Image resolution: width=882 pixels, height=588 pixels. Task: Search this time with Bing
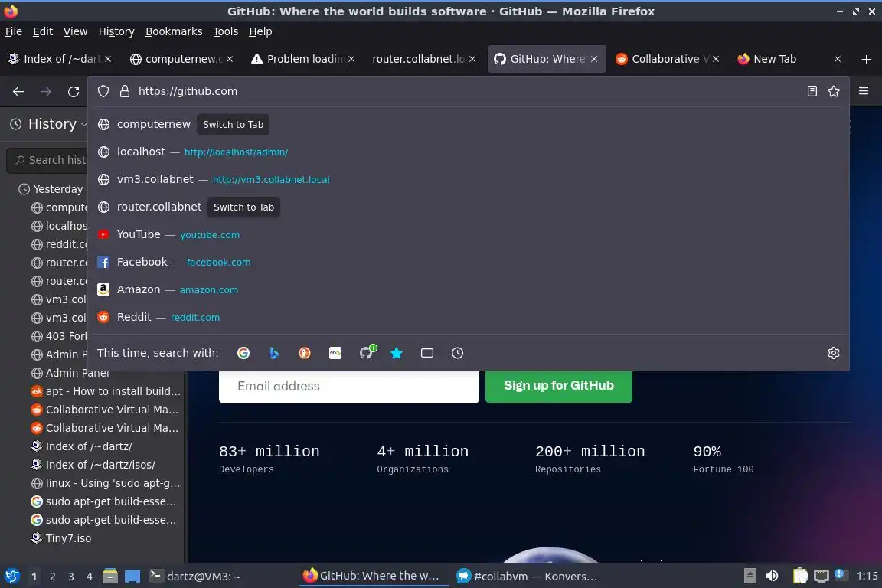coord(274,353)
